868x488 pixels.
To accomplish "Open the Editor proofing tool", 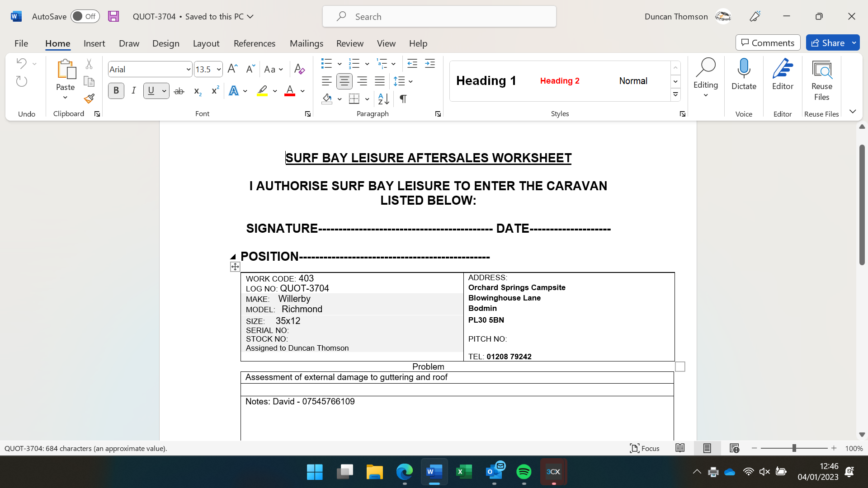I will tap(782, 75).
